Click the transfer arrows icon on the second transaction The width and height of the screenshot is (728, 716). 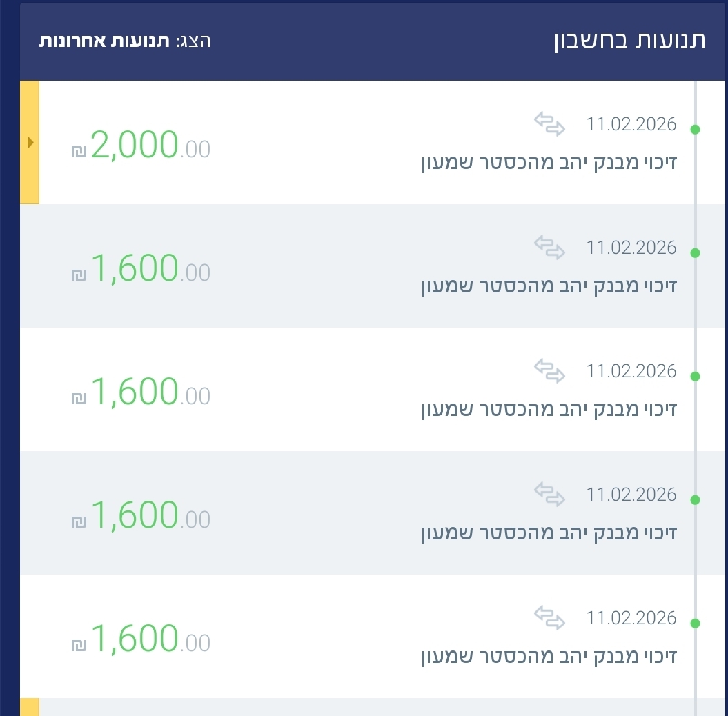[549, 248]
